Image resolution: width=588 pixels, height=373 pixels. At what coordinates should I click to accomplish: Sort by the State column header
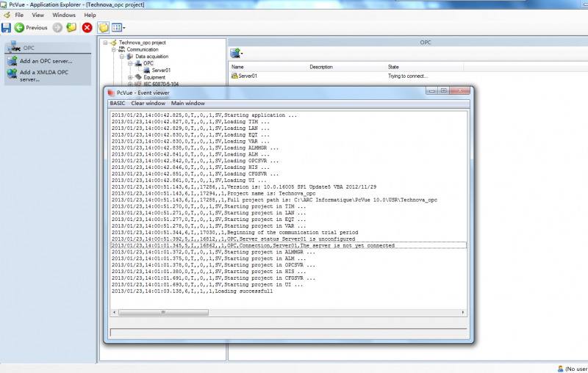(x=424, y=67)
